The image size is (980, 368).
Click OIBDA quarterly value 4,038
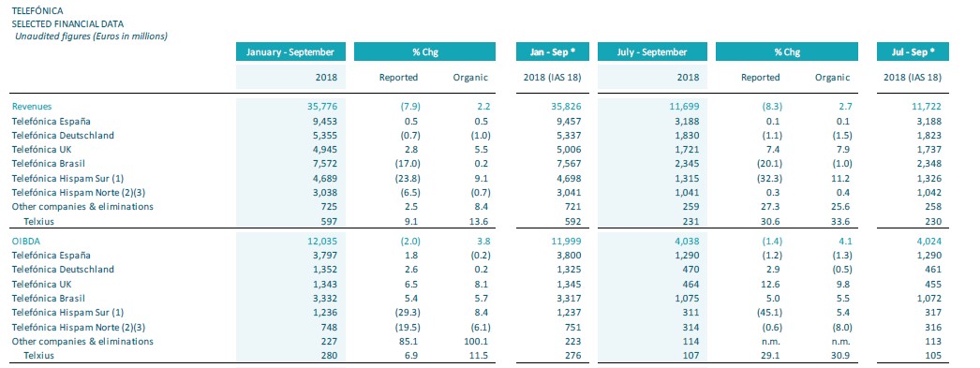point(688,242)
